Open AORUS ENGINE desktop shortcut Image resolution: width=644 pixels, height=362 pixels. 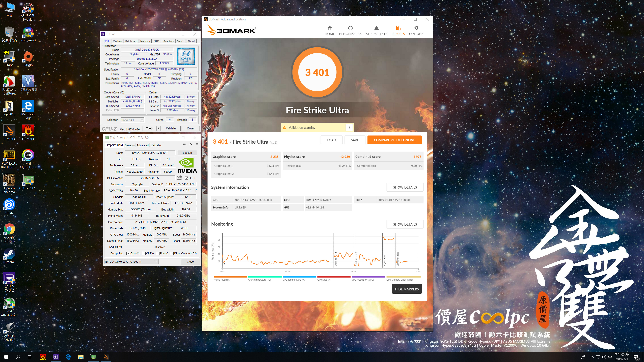(9, 331)
